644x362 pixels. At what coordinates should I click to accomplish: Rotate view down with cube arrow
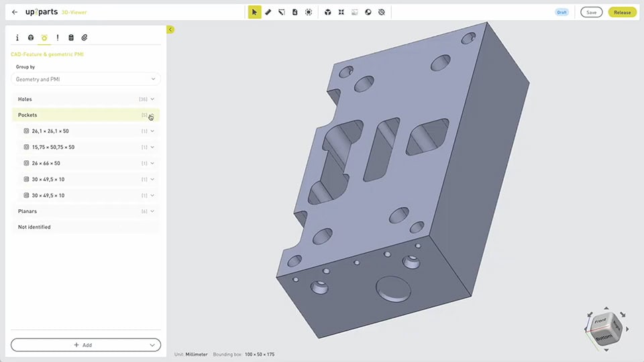pos(606,350)
